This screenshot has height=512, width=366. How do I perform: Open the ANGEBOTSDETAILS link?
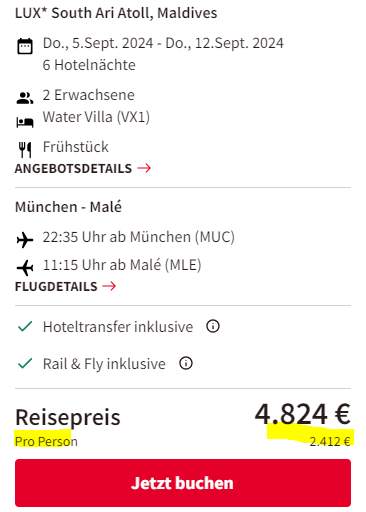[x=73, y=168]
